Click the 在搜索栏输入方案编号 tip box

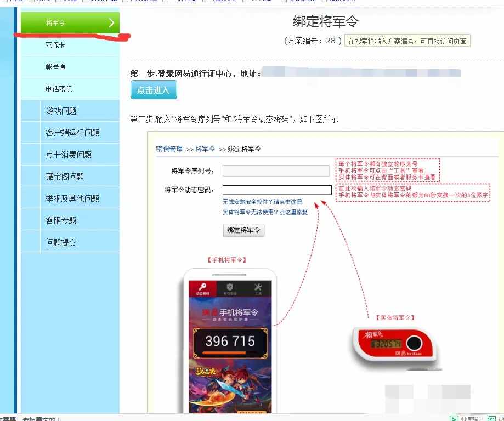tap(407, 41)
